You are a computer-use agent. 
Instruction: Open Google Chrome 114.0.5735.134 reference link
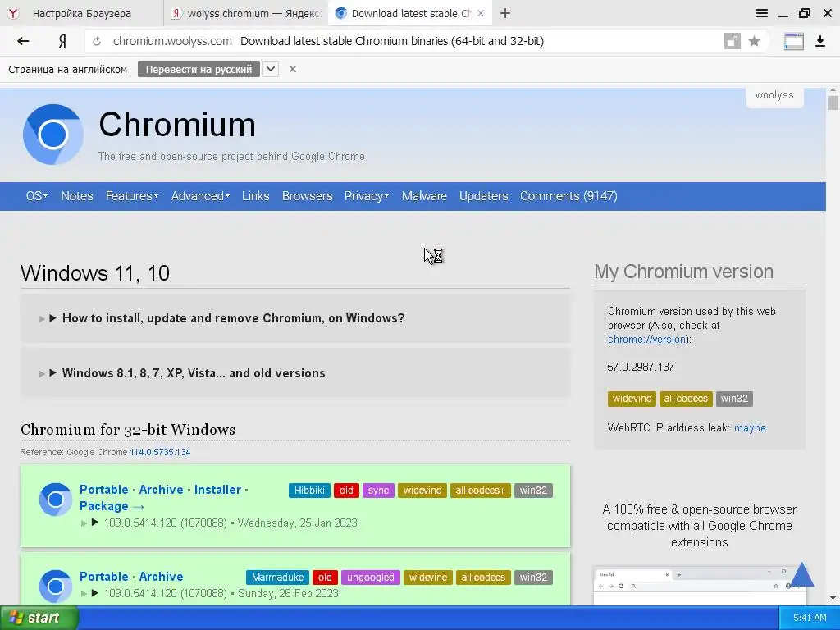160,452
